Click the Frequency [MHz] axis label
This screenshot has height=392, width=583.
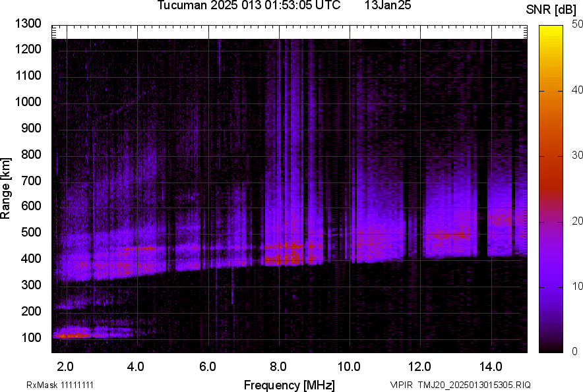coord(289,385)
